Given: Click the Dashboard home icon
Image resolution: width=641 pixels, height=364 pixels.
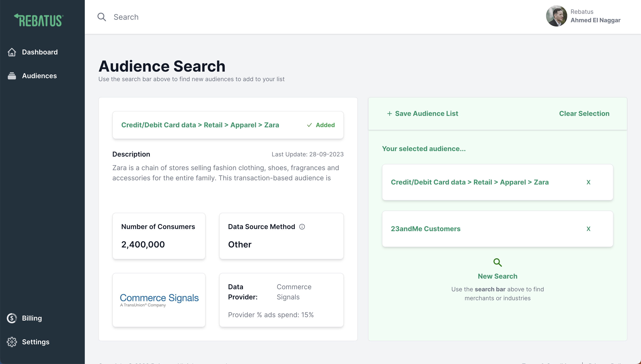Looking at the screenshot, I should tap(12, 52).
